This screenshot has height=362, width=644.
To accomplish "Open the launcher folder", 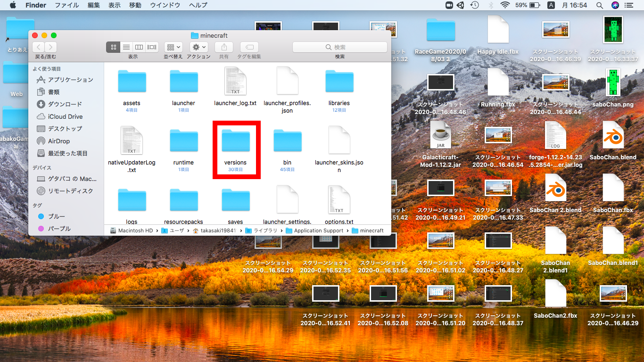I will click(183, 81).
